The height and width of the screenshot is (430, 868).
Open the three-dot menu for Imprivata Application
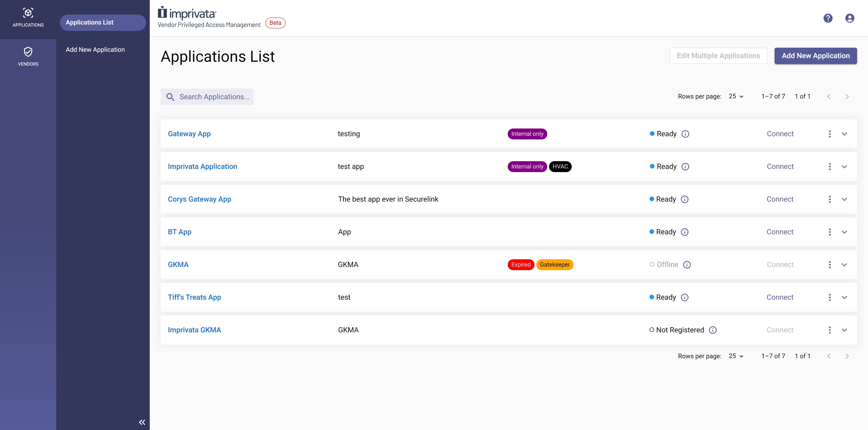pyautogui.click(x=830, y=167)
